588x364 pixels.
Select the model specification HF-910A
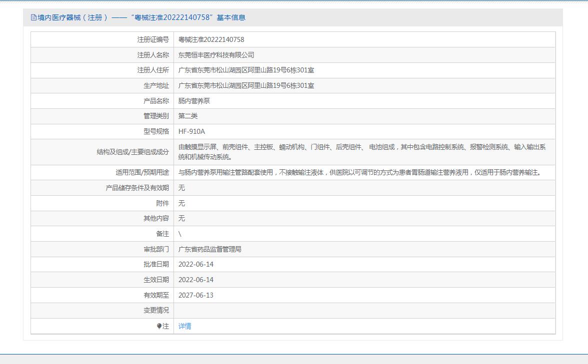point(191,131)
